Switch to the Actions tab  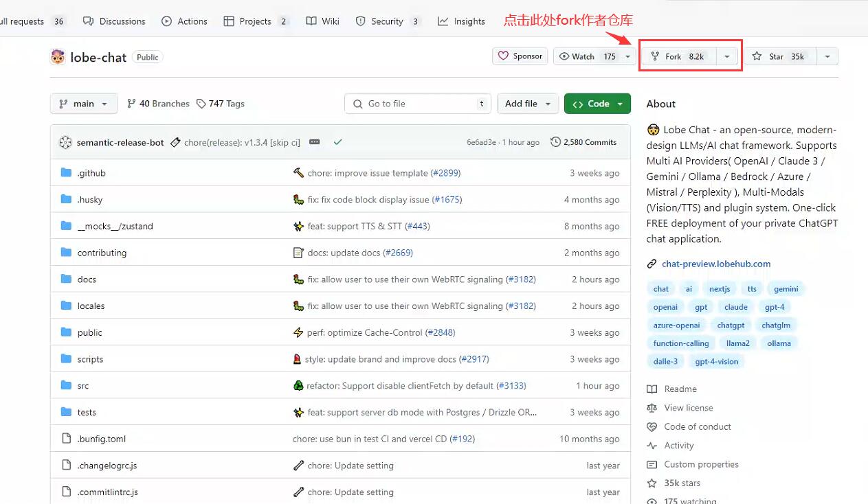click(184, 21)
